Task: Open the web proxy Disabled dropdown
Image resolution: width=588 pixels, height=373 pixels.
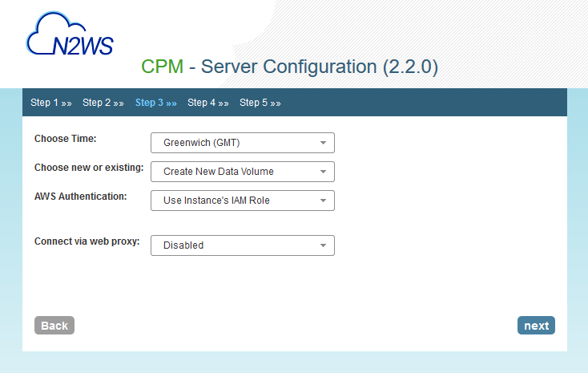Action: click(243, 245)
